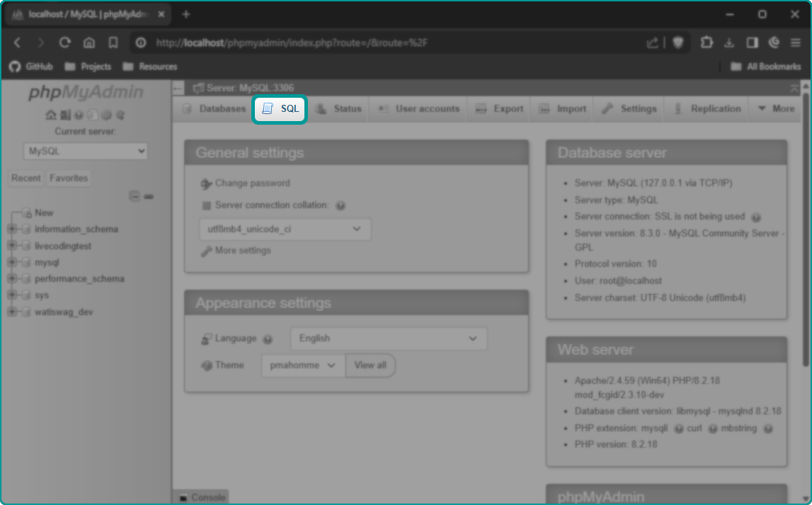The height and width of the screenshot is (505, 812).
Task: Click the Server: MySQL:3306 breadcrumb
Action: (250, 88)
